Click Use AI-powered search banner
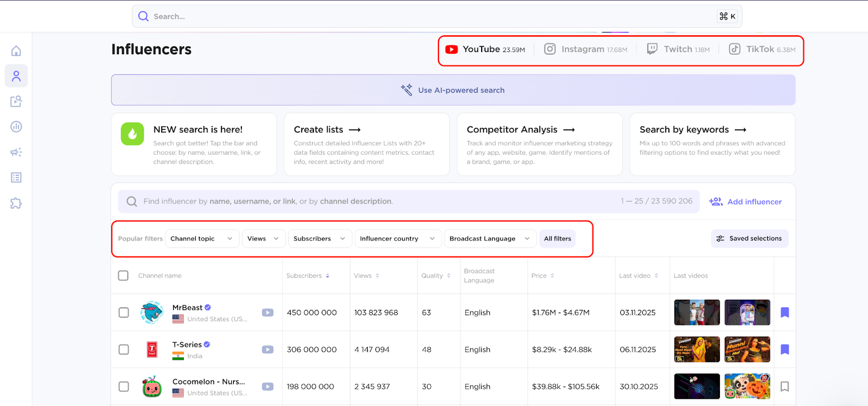This screenshot has height=406, width=868. [454, 90]
